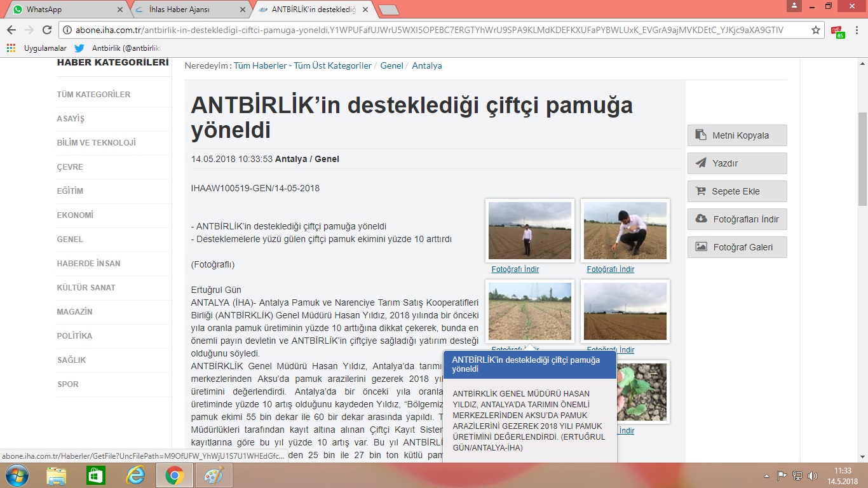Viewport: 868px width, 488px height.
Task: Select GENEL in the sidebar categories
Action: (x=70, y=240)
